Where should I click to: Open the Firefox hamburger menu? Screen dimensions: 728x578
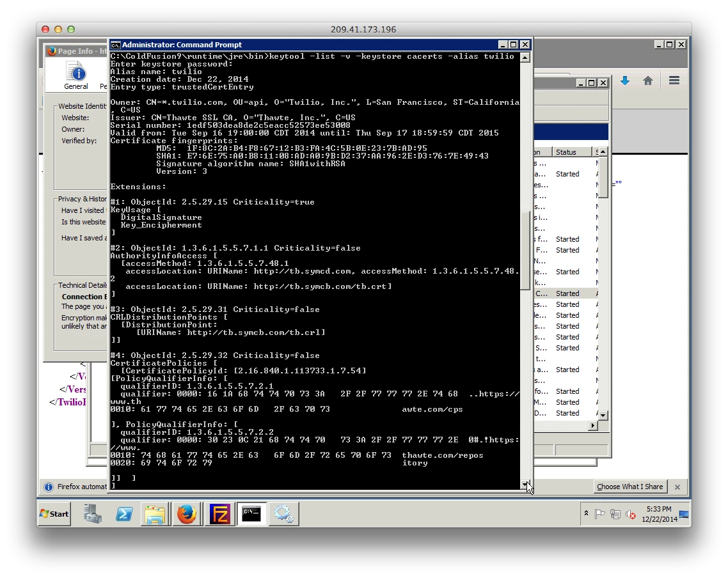click(674, 81)
